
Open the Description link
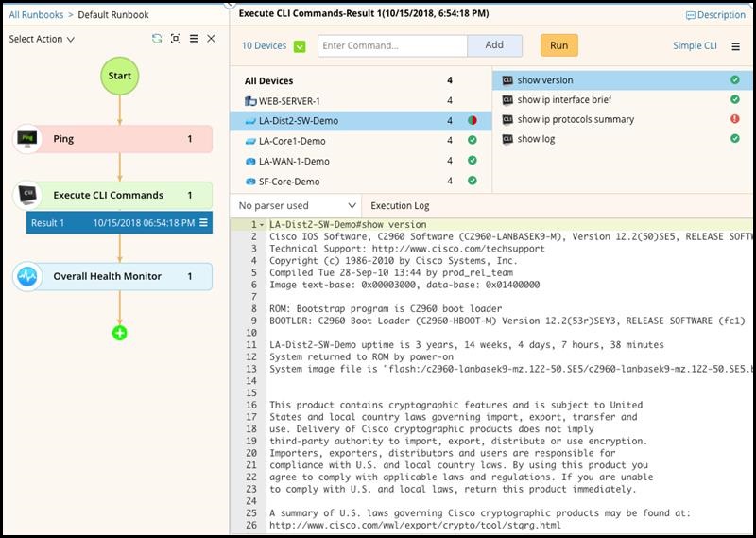click(715, 15)
